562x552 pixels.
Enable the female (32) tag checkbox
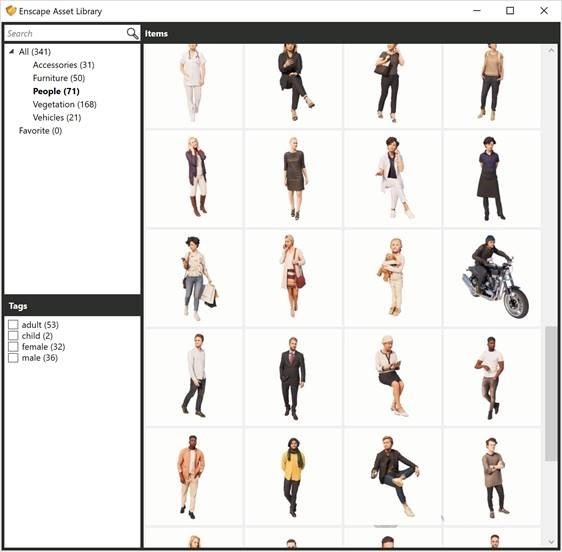pos(13,347)
